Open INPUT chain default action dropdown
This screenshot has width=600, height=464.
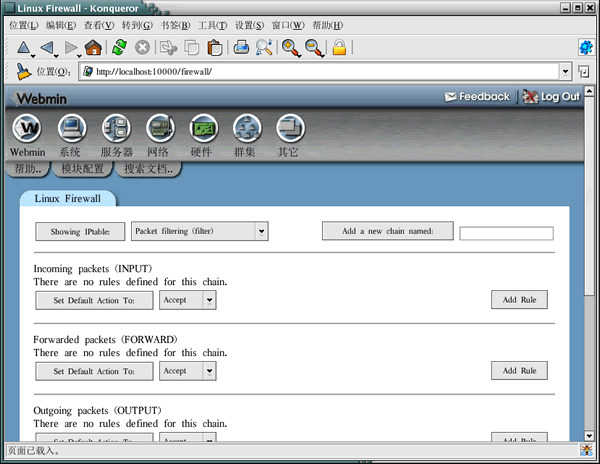188,300
